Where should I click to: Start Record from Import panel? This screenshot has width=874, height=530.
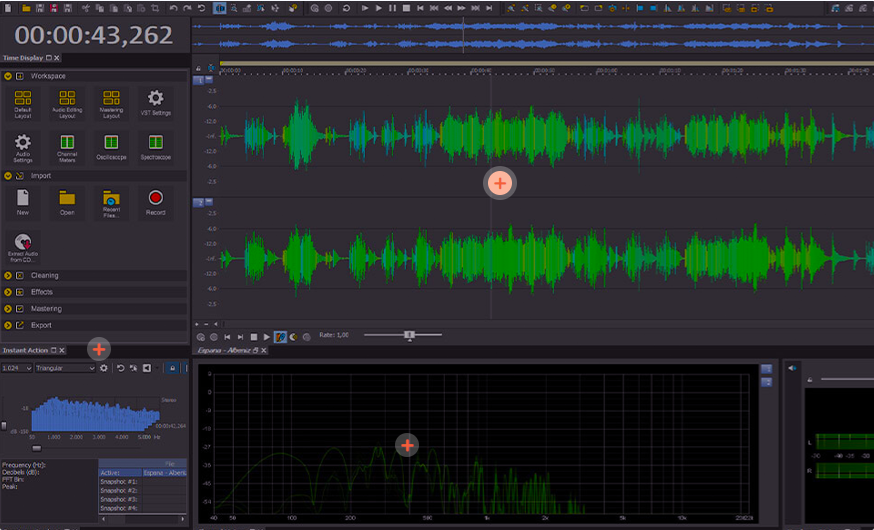click(x=156, y=202)
